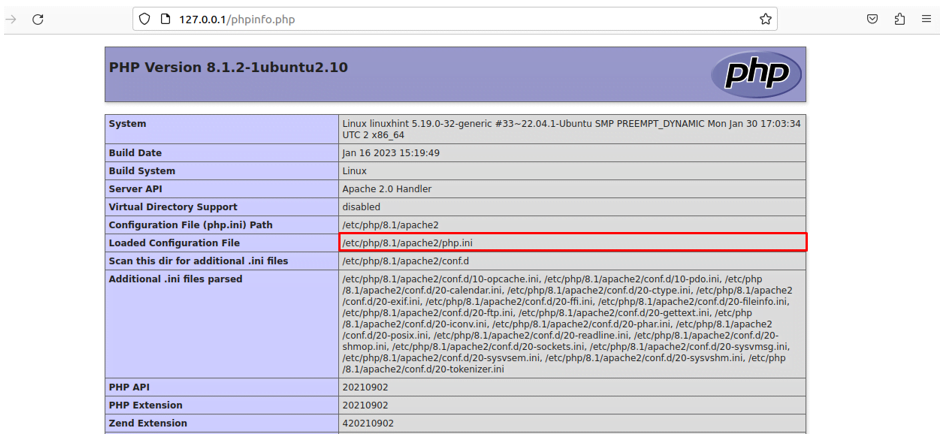Click the PHP API label
Image resolution: width=941 pixels, height=443 pixels.
(128, 387)
